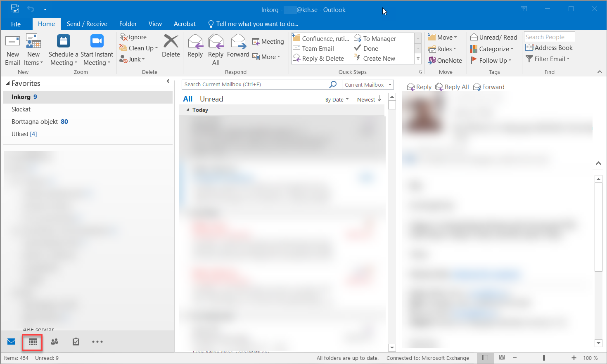This screenshot has height=364, width=607.
Task: Toggle Unread/Read status
Action: (x=493, y=38)
